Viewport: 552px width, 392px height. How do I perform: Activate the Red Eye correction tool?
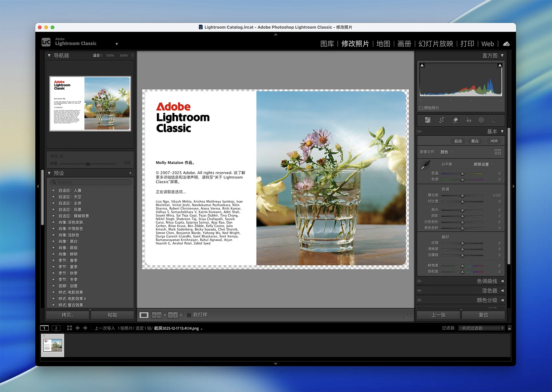click(x=469, y=120)
